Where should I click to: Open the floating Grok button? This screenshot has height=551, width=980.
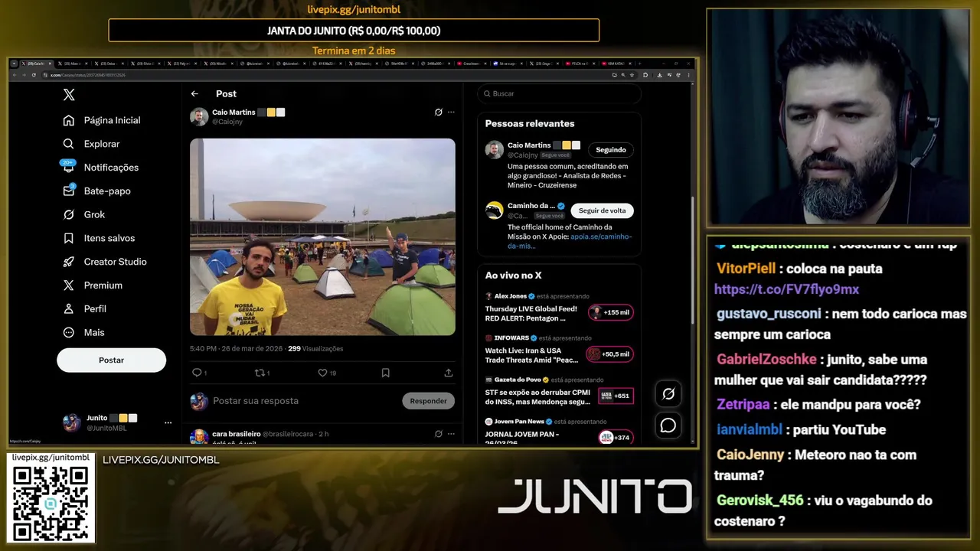point(668,393)
